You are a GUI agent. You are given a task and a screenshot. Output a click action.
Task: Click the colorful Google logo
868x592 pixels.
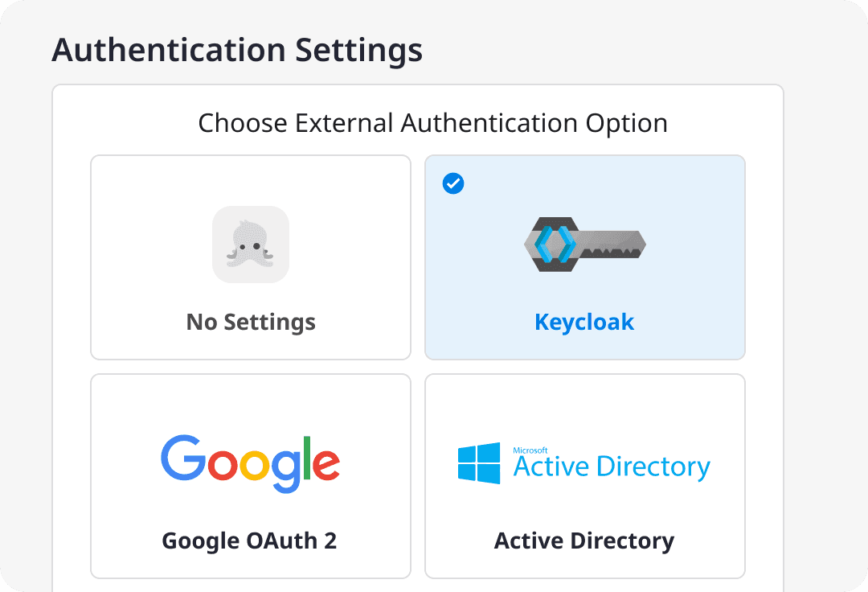[x=250, y=463]
